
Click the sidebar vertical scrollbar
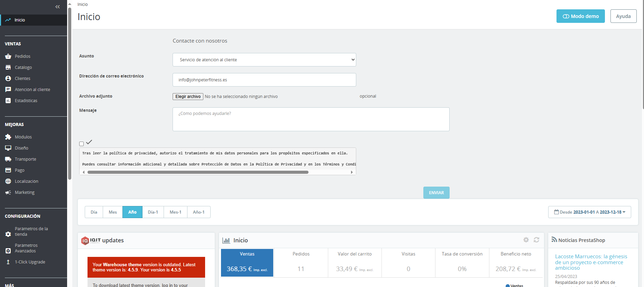[x=70, y=93]
